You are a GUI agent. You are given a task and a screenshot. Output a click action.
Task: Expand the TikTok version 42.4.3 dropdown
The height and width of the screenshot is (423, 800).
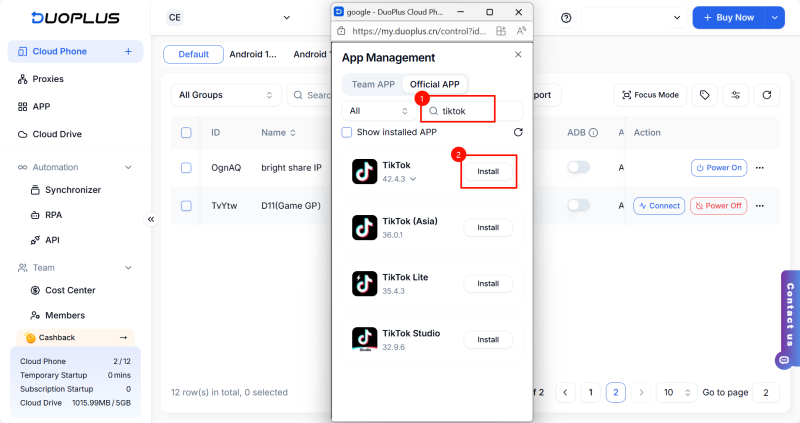click(x=413, y=179)
